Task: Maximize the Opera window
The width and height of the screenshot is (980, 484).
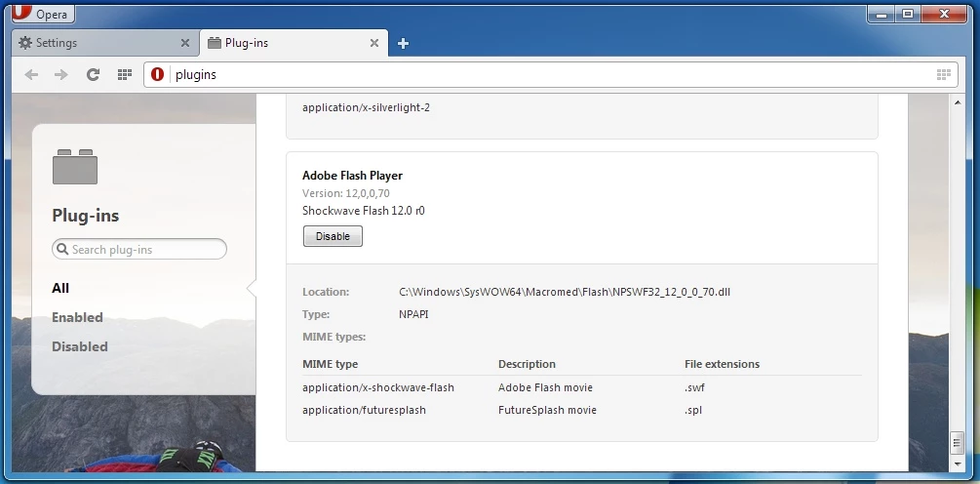Action: [x=908, y=14]
